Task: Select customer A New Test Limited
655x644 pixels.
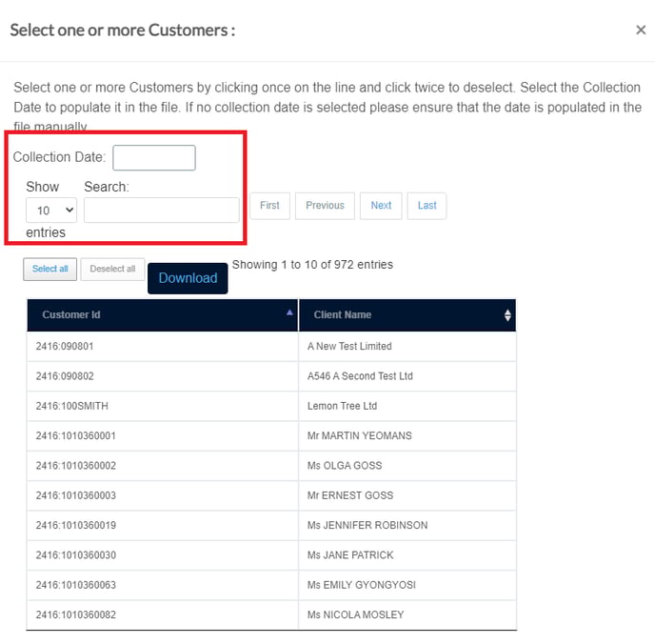Action: coord(271,347)
